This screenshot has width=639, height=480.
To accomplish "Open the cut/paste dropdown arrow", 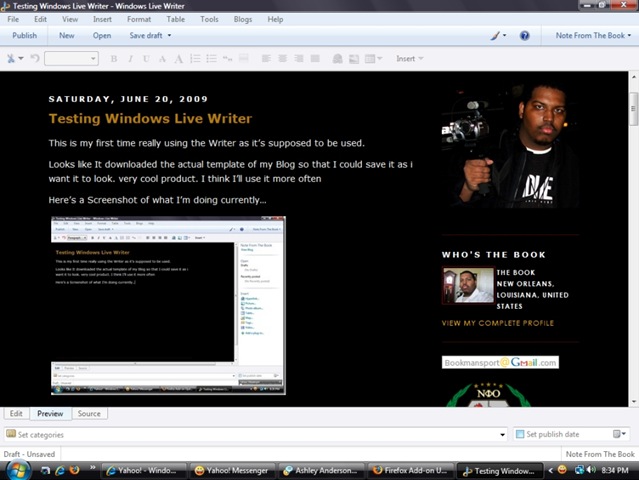I will 21,59.
